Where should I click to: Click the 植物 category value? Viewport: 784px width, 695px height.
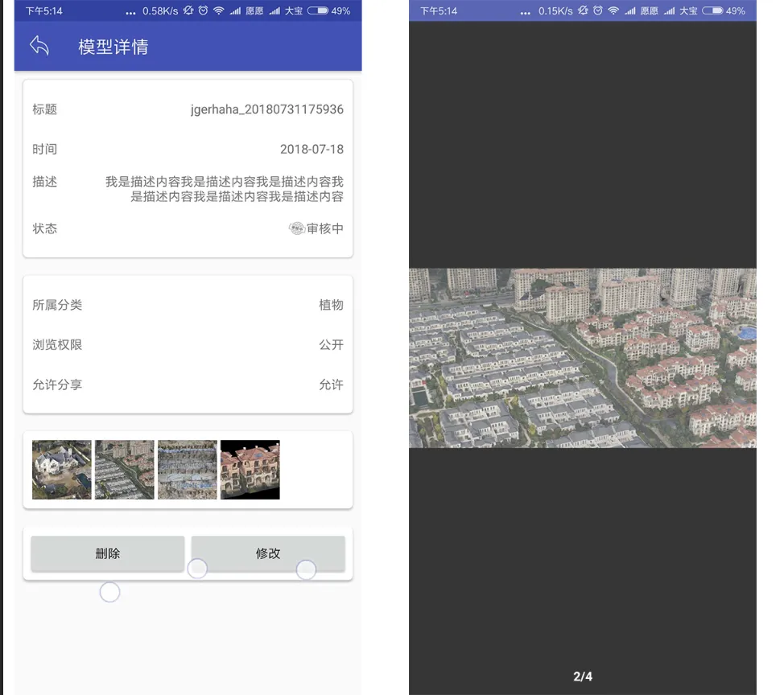click(x=331, y=305)
